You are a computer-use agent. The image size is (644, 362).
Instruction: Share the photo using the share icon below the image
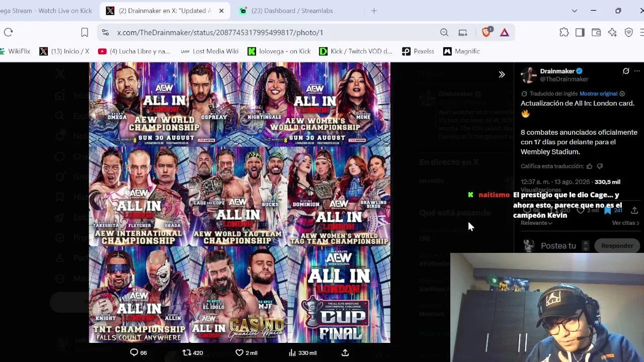(x=345, y=353)
